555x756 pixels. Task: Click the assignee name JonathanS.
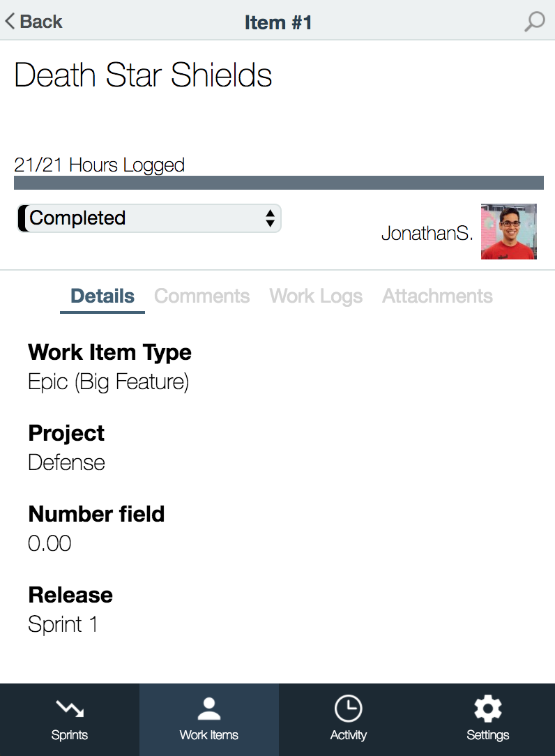tap(426, 233)
